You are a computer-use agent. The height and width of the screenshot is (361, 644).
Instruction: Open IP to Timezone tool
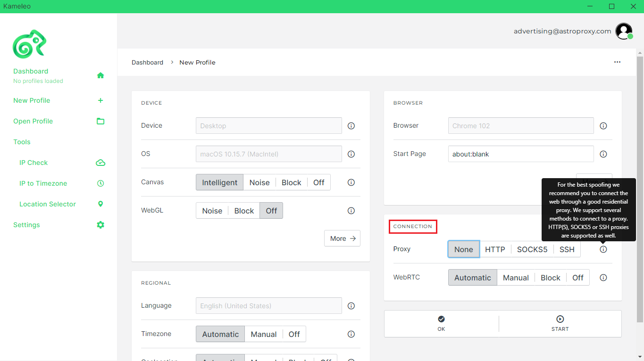pos(43,183)
